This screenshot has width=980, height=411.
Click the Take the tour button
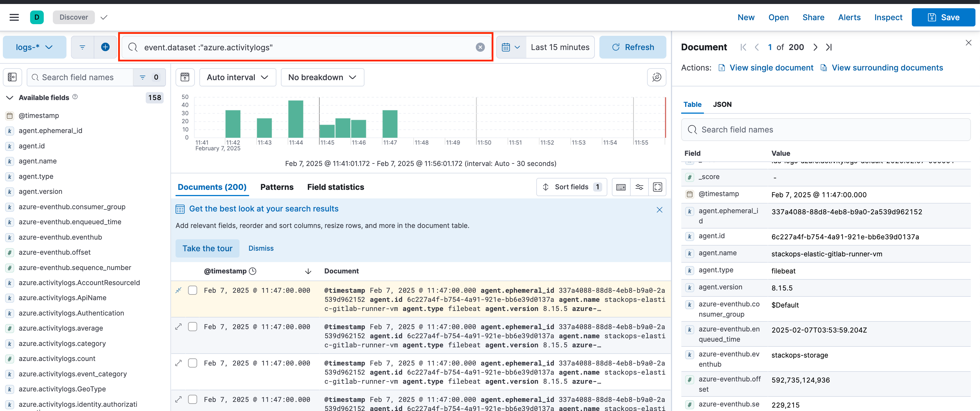[207, 248]
